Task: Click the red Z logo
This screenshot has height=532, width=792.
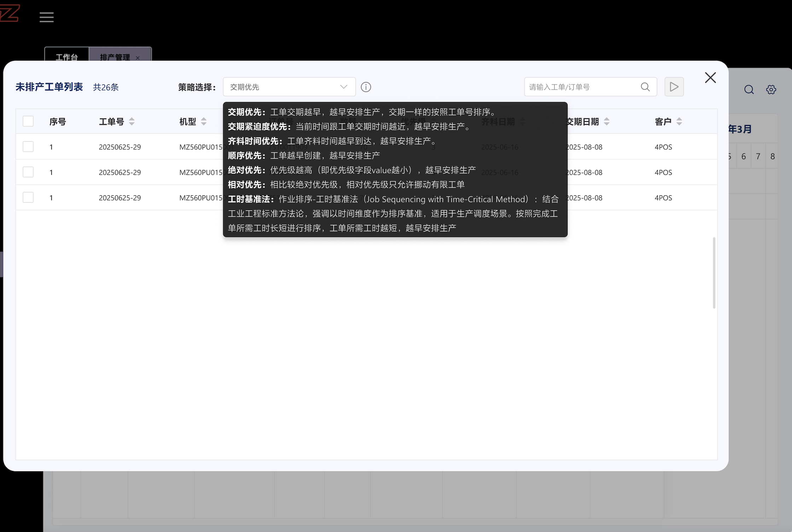Action: [10, 13]
